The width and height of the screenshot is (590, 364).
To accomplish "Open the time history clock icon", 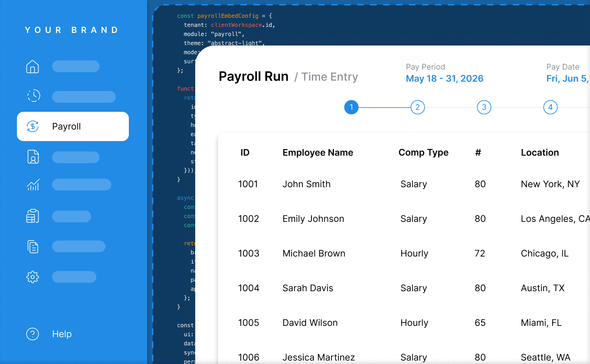I will pos(33,96).
